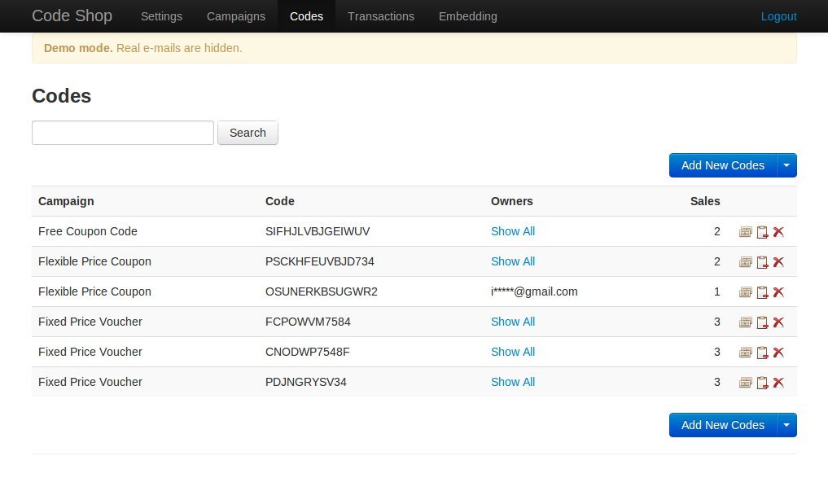Delete voucher PDJNGRYSV34 with red X
This screenshot has height=504, width=828.
click(778, 382)
